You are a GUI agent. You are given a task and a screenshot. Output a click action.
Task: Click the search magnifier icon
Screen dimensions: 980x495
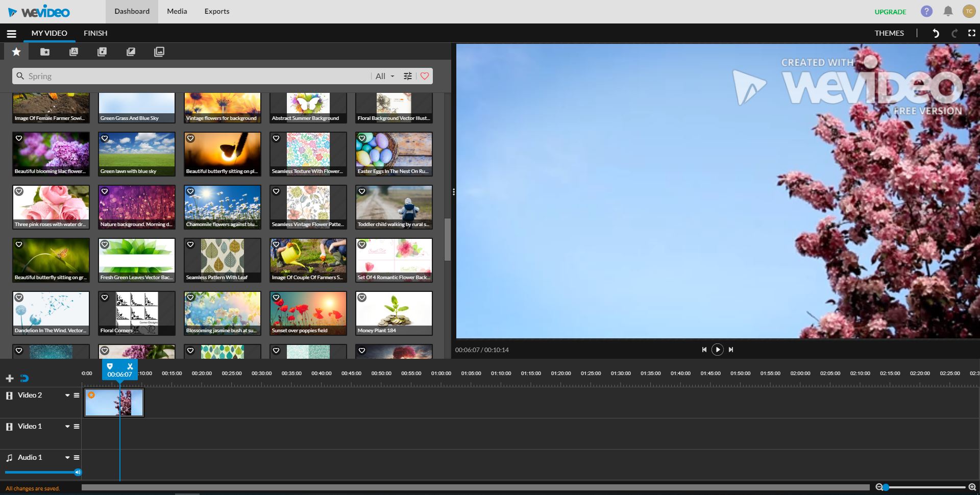tap(20, 76)
